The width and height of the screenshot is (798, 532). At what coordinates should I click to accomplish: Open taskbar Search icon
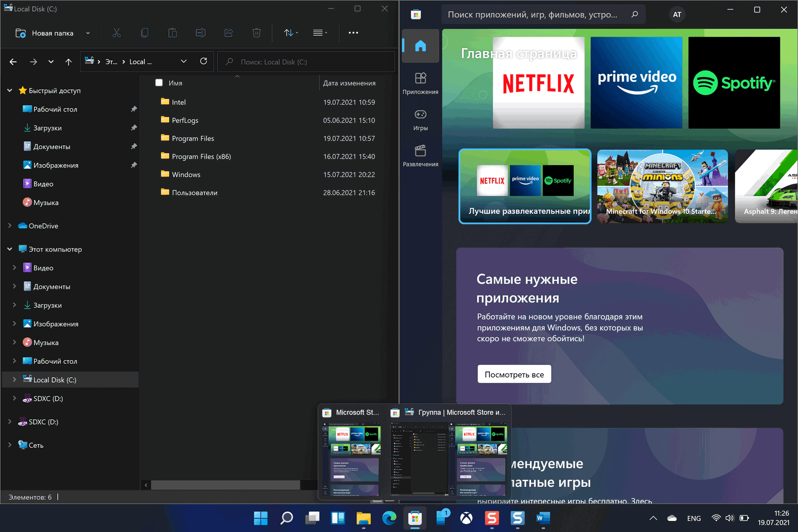coord(287,518)
